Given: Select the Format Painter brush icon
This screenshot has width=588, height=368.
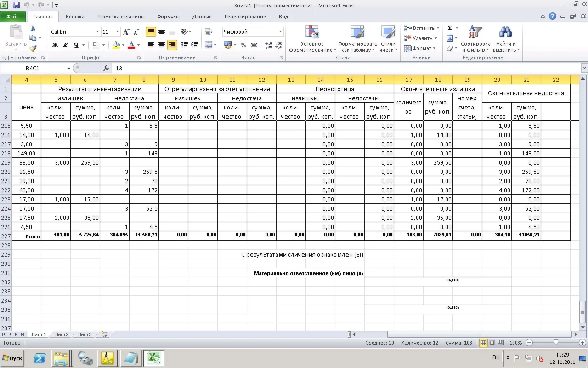Looking at the screenshot, I should pyautogui.click(x=33, y=48).
